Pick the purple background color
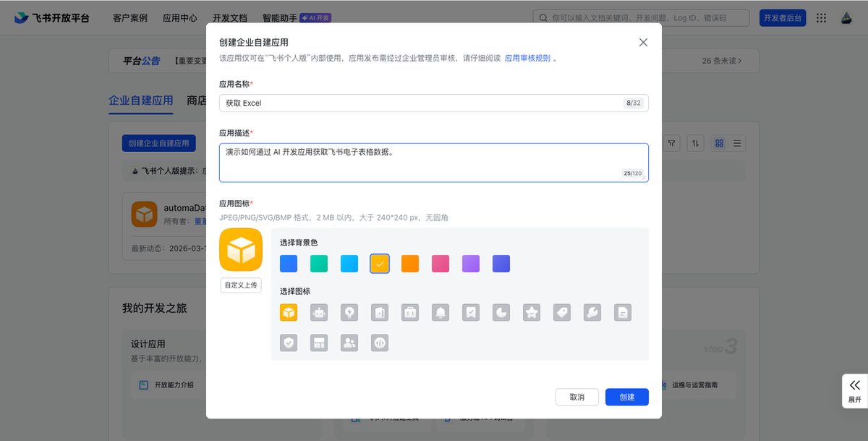This screenshot has width=868, height=441. [471, 264]
